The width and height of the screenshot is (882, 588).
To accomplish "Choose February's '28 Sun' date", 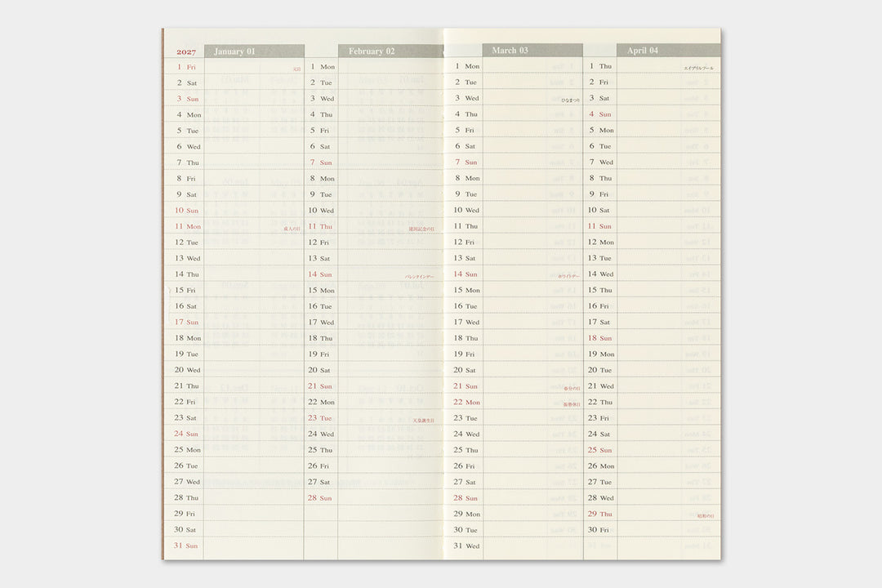I will point(320,498).
